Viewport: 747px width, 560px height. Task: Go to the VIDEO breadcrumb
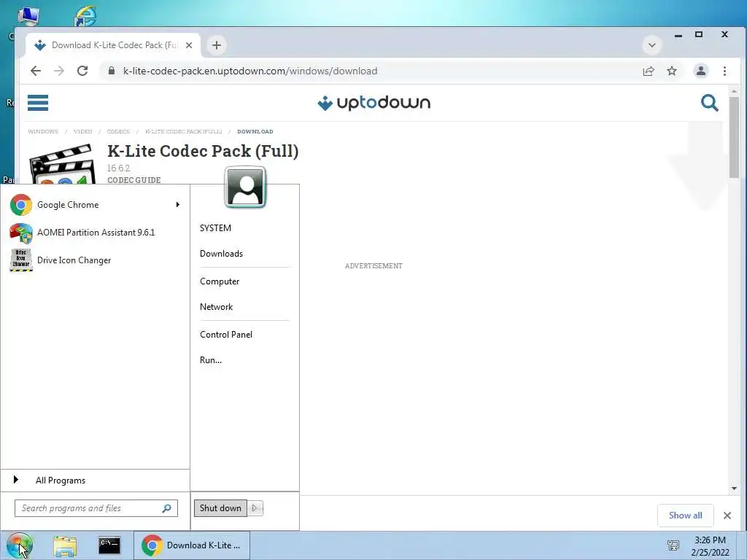[83, 131]
